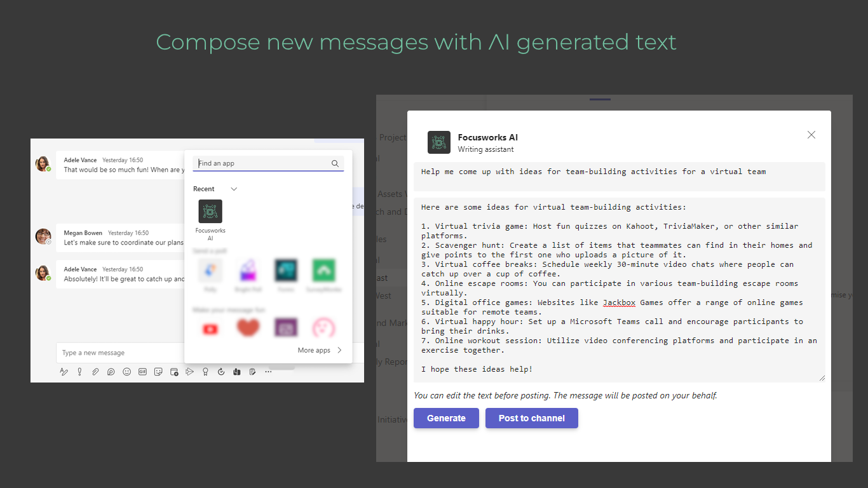Viewport: 868px width, 488px height.
Task: Click the stacked books icon in message toolbar
Action: pos(237,372)
